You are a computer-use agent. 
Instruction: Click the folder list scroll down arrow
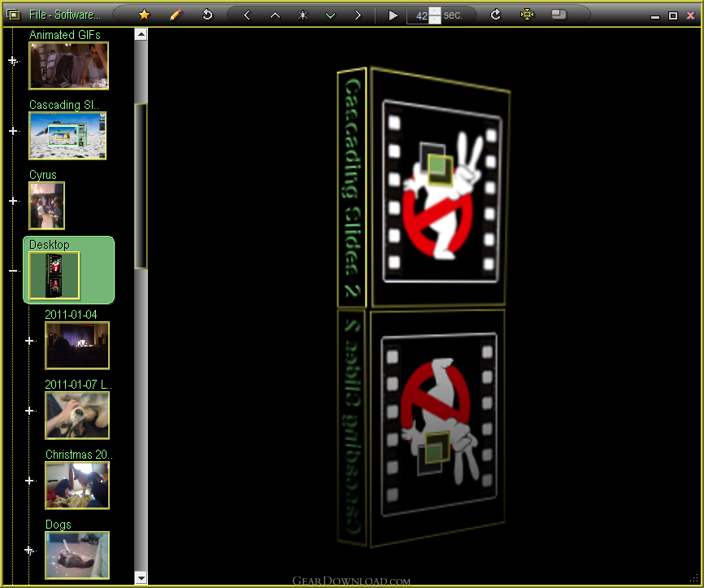pyautogui.click(x=141, y=578)
